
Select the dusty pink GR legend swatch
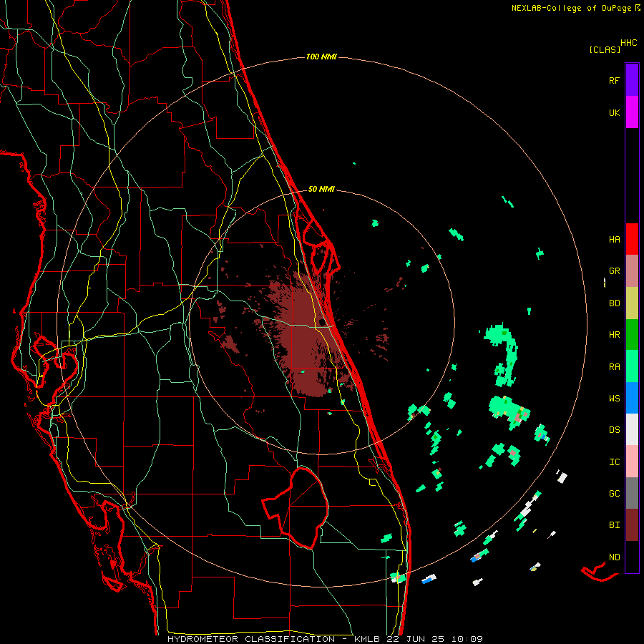click(632, 271)
